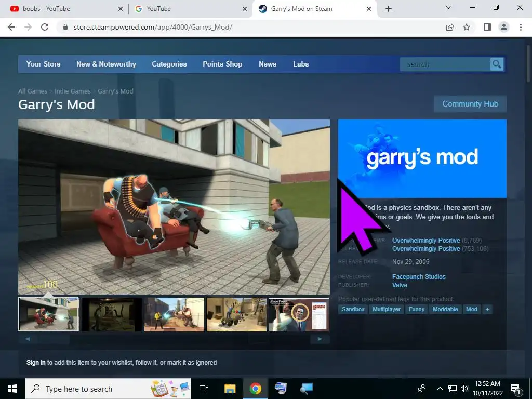The height and width of the screenshot is (399, 532).
Task: Click the Windows taskbar search box
Action: pos(108,389)
